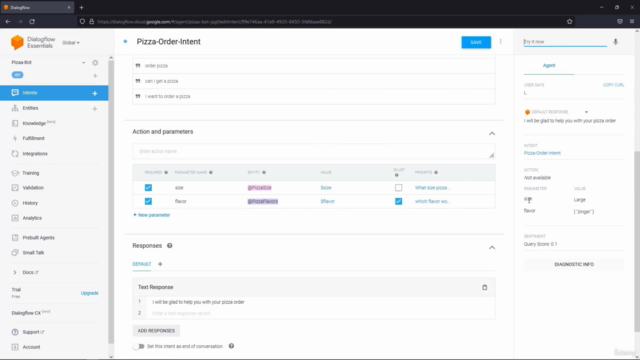The height and width of the screenshot is (360, 640).
Task: Uncheck required for flavor parameter
Action: tap(148, 201)
